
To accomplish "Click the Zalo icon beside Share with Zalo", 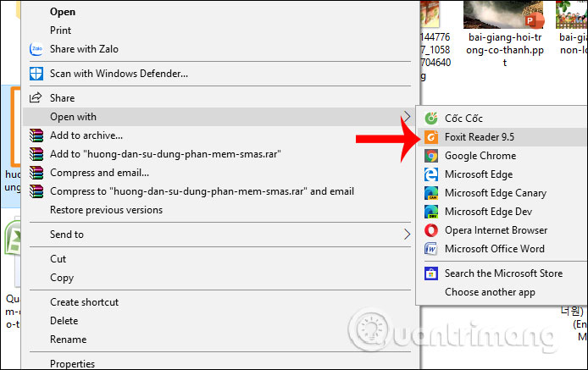I will point(36,49).
